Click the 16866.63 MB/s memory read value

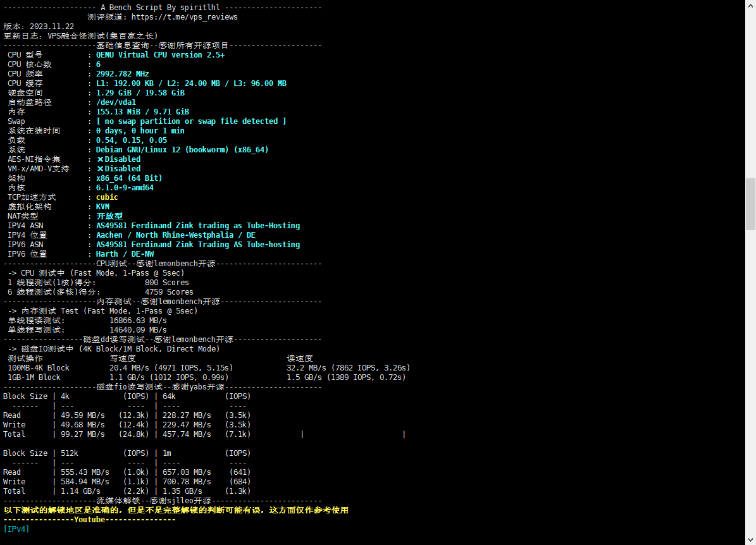click(x=138, y=321)
